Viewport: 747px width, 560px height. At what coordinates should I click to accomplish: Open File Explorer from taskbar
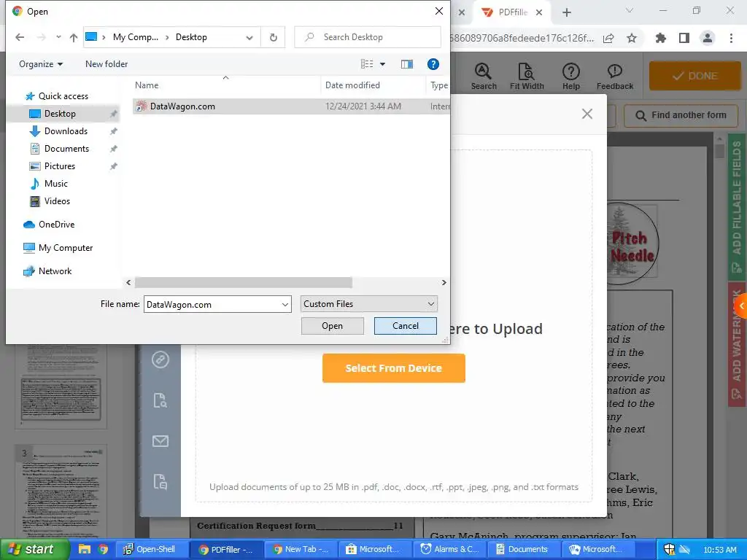tap(85, 549)
